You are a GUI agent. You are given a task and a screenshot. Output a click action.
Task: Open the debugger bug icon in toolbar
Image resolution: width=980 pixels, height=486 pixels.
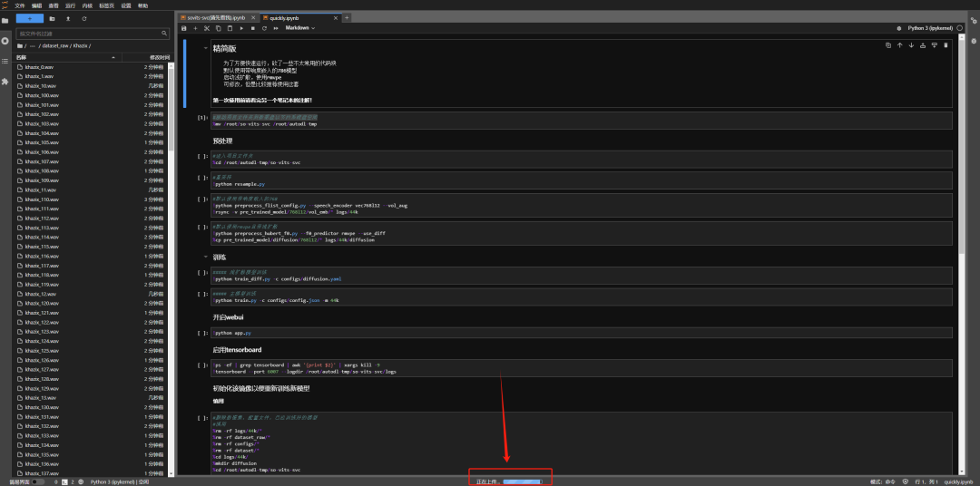coord(898,28)
